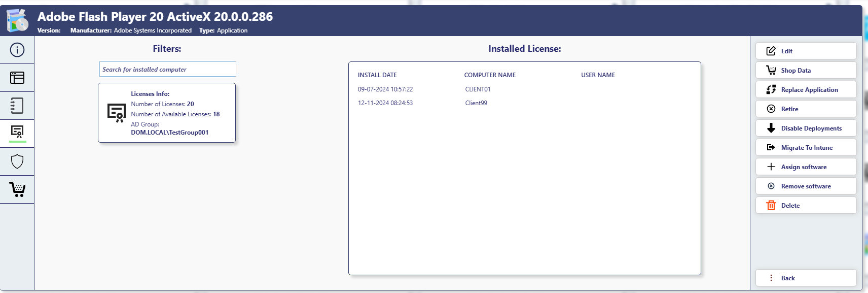
Task: Sort by INSTALL DATE column header
Action: click(x=377, y=75)
